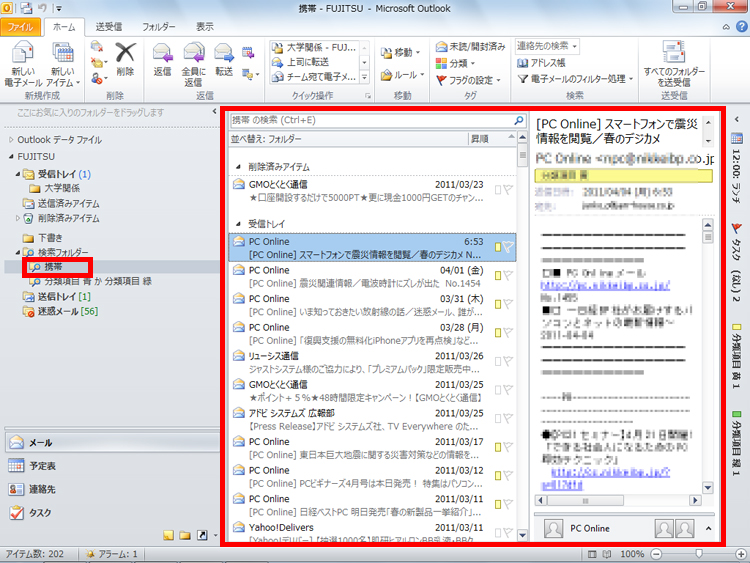The height and width of the screenshot is (563, 750).
Task: Expand the 削除済みアイテム folder node
Action: (18, 218)
